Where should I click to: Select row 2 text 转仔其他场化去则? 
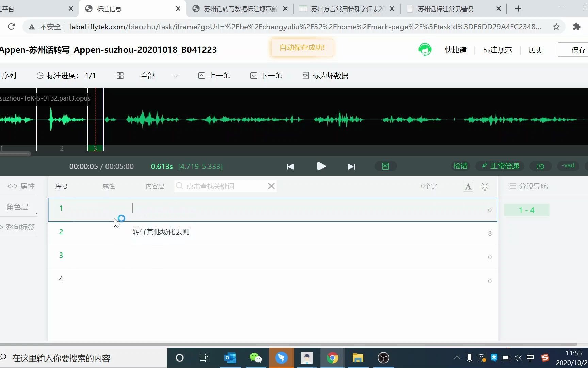tap(161, 232)
